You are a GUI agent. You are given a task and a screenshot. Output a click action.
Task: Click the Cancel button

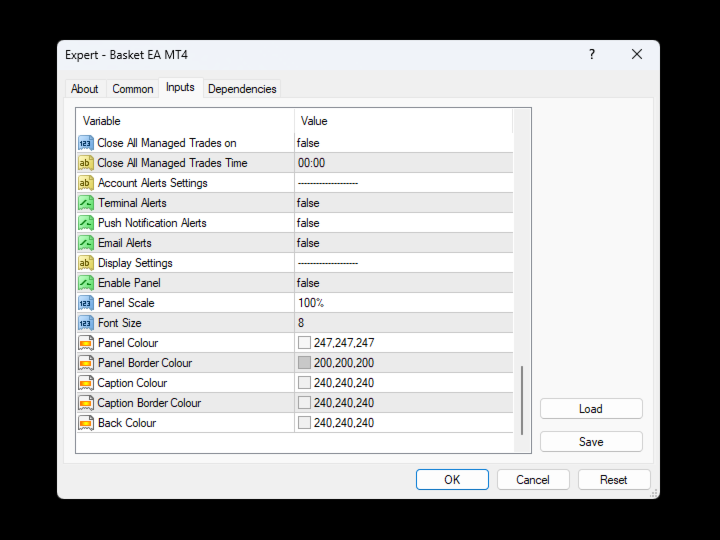click(533, 479)
